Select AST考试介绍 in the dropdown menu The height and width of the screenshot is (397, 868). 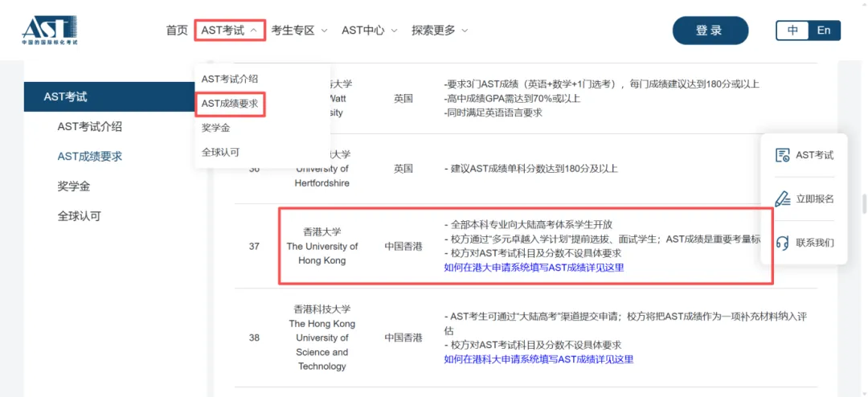230,80
